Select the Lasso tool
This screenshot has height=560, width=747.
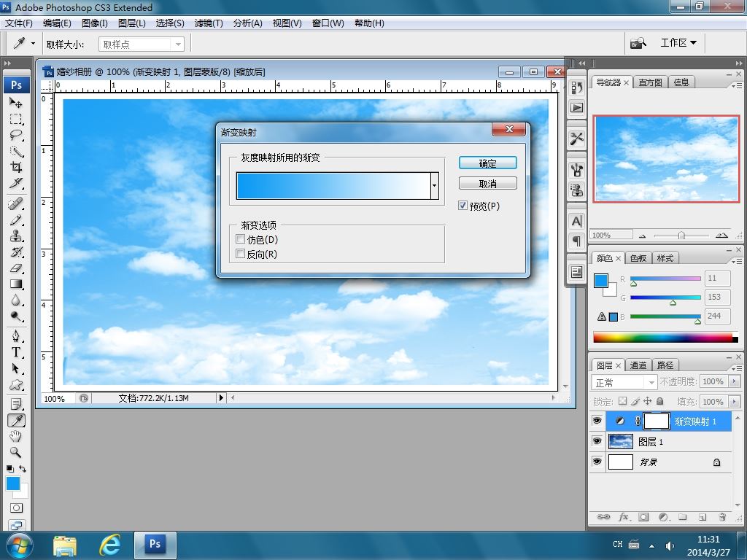tap(16, 135)
